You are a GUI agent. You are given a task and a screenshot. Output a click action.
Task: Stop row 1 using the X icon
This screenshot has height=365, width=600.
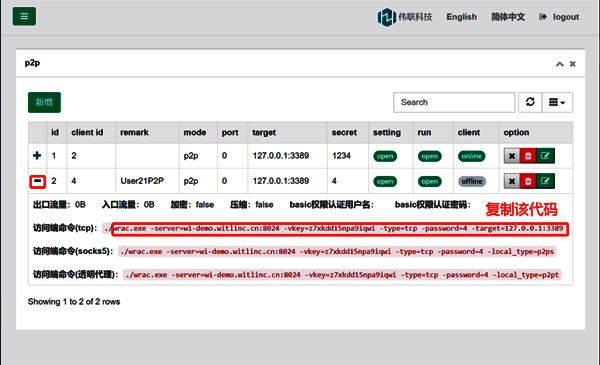coord(512,156)
